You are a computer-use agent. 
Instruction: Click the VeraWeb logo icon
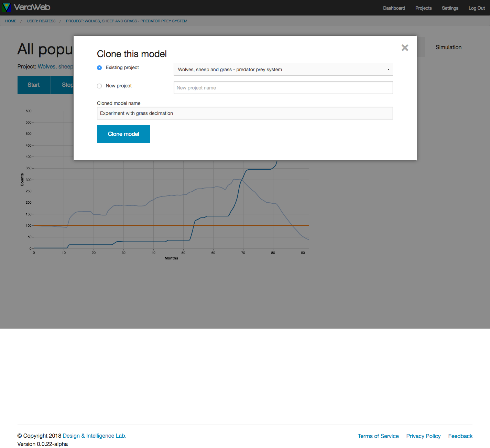point(7,7)
